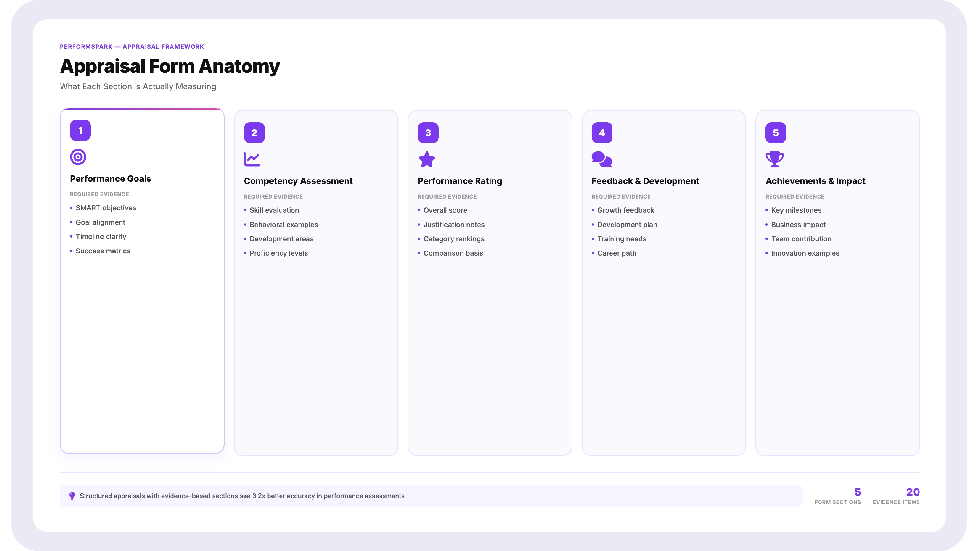Select the number 5 badge
The height and width of the screenshot is (551, 980).
click(x=776, y=133)
